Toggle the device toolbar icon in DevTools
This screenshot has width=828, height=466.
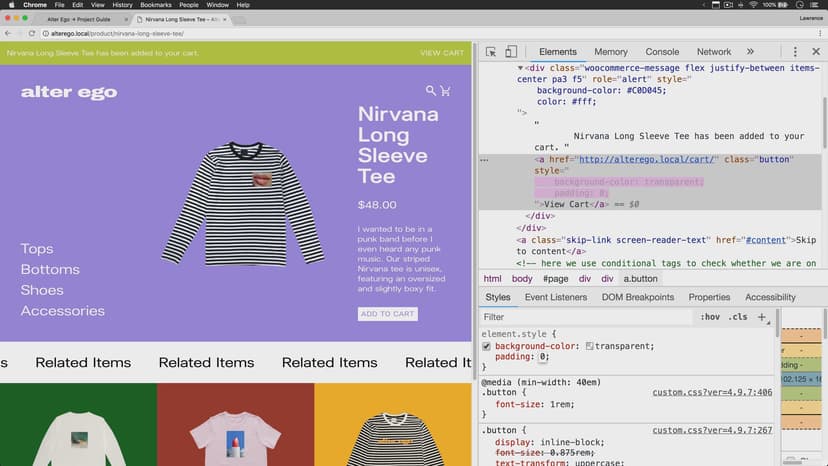[x=510, y=52]
